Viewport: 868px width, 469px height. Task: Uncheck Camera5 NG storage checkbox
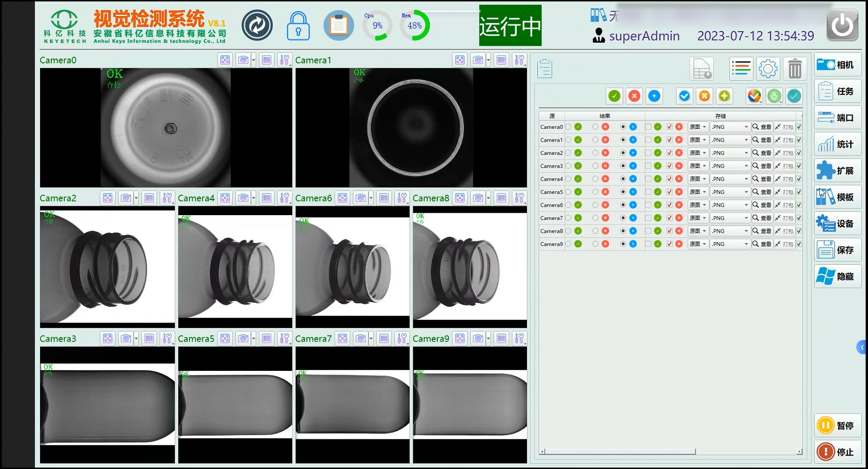coord(669,192)
